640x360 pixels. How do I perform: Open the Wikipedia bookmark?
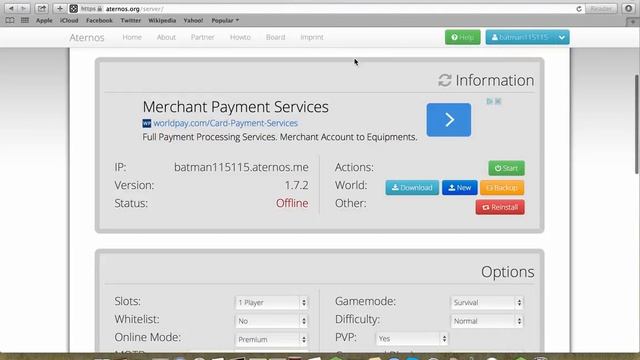tap(162, 20)
